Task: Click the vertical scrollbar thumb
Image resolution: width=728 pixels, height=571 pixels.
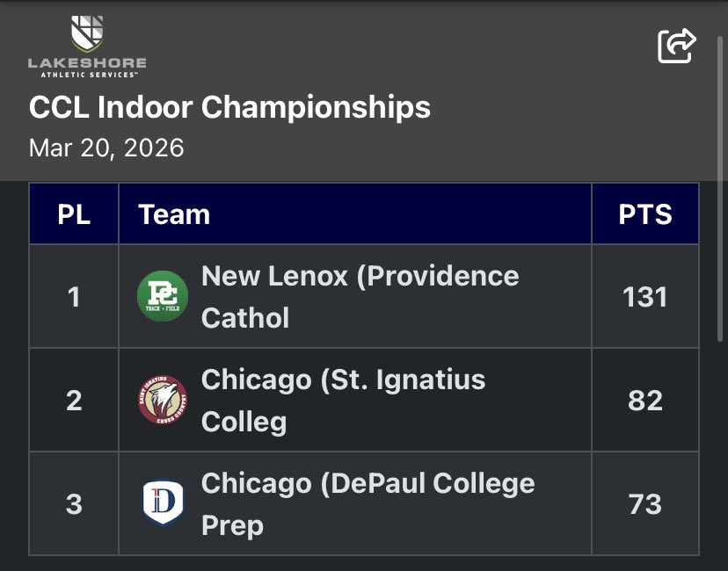Action: (x=720, y=188)
